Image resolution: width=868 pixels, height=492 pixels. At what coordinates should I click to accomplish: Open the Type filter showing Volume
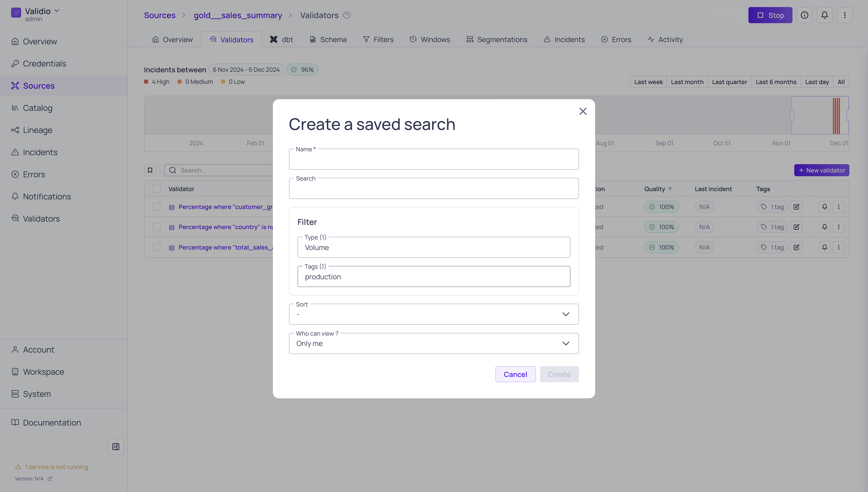click(x=434, y=247)
